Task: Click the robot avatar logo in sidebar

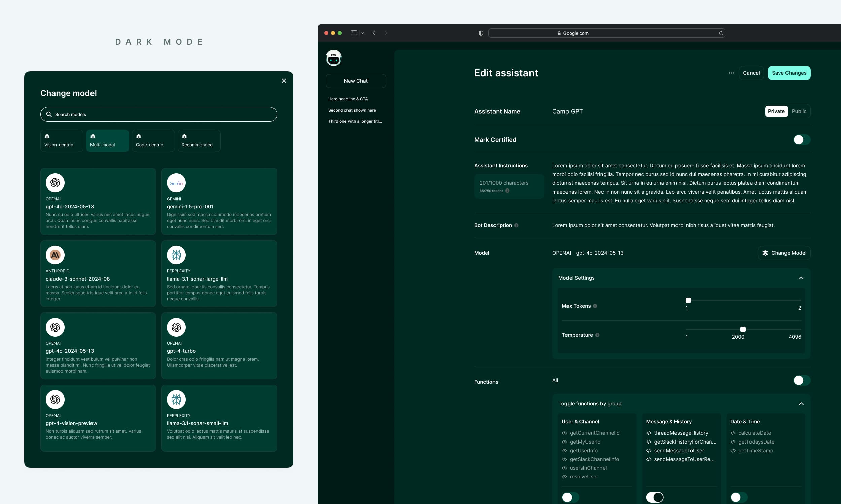Action: 333,58
